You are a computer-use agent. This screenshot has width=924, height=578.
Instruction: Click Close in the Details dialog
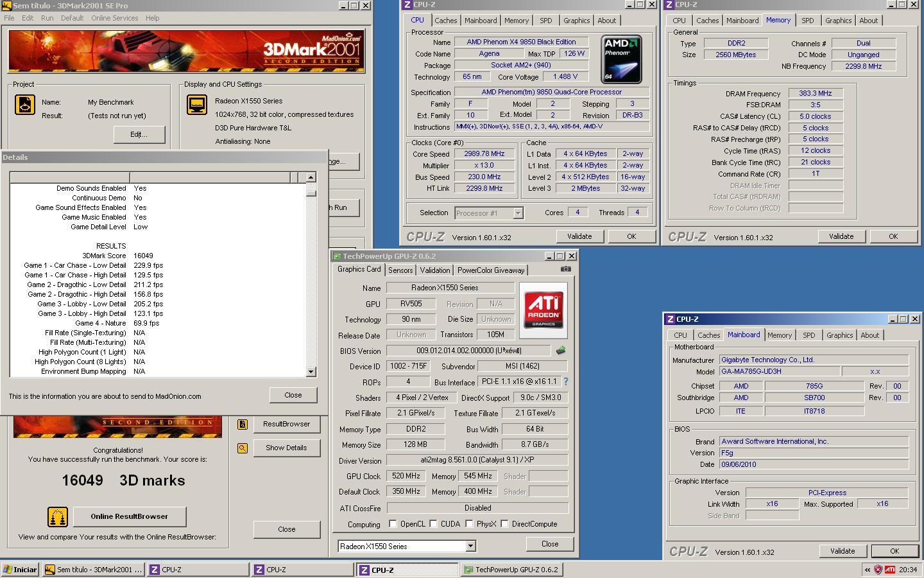pyautogui.click(x=293, y=395)
